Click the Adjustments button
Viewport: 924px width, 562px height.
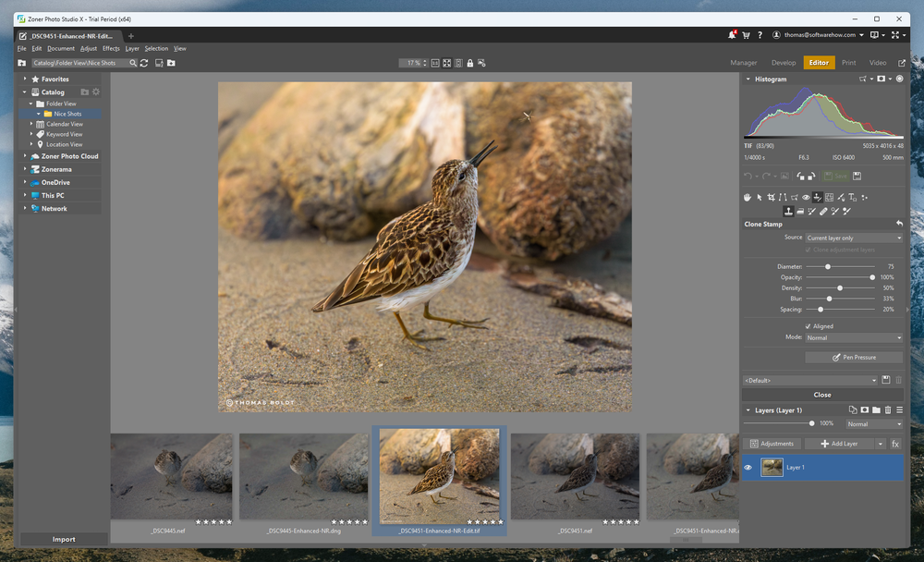pyautogui.click(x=772, y=444)
